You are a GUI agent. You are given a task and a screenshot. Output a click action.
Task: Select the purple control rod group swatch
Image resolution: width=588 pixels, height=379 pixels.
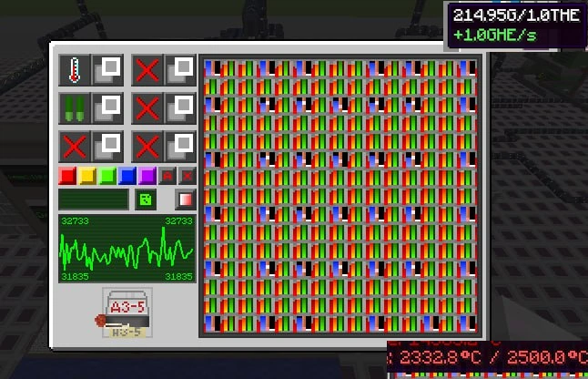[147, 176]
